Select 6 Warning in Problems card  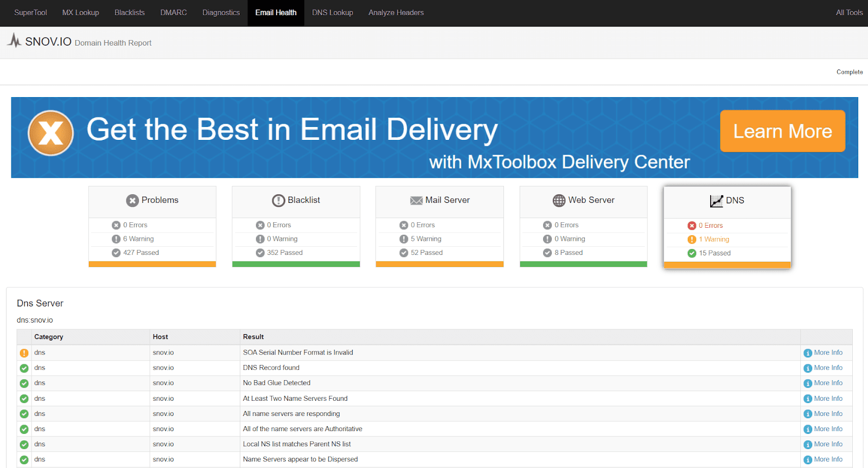point(138,239)
